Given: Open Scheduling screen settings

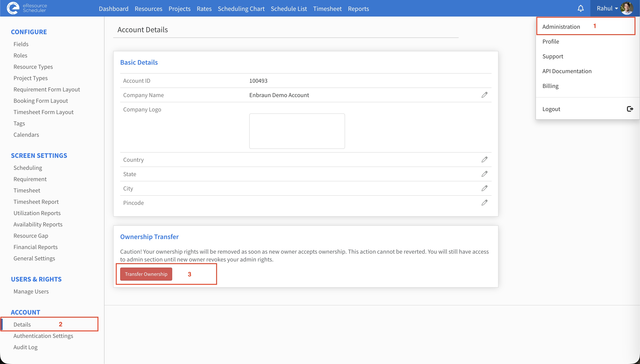Looking at the screenshot, I should 28,168.
